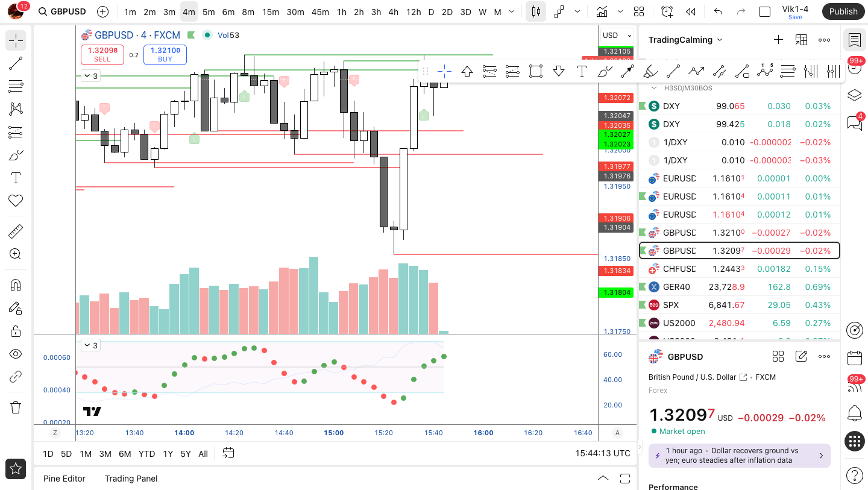Viewport: 868px width, 490px height.
Task: Publish the chart idea
Action: tap(843, 11)
